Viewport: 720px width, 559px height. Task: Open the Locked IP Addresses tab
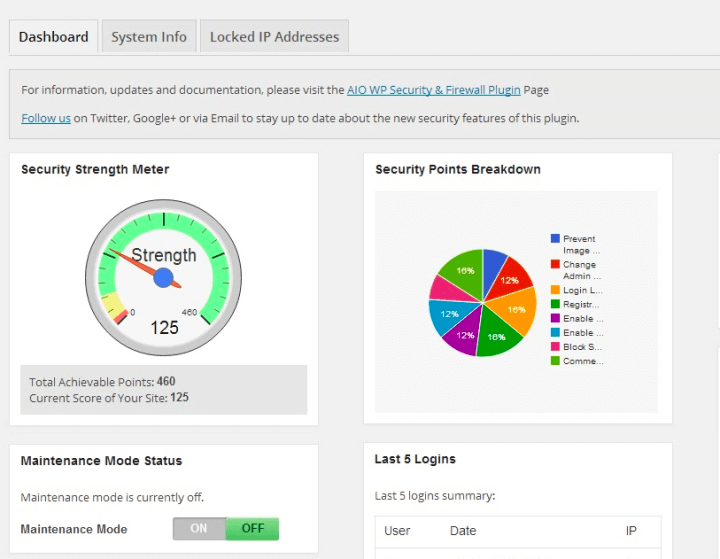click(x=274, y=36)
